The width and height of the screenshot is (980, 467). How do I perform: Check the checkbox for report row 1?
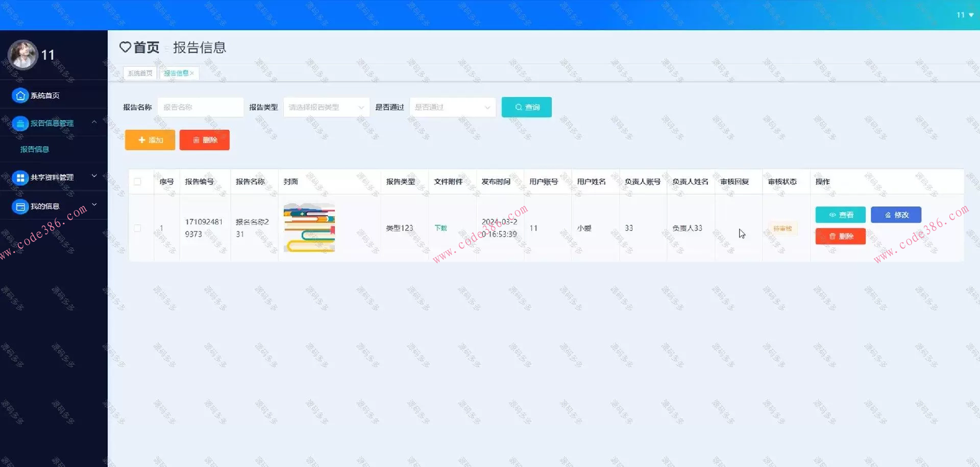pos(137,228)
